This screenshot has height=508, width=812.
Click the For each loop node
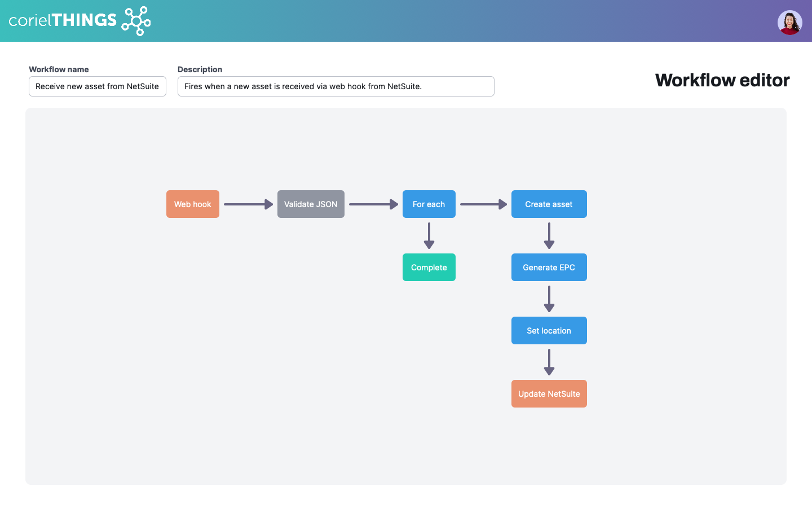[x=429, y=204]
